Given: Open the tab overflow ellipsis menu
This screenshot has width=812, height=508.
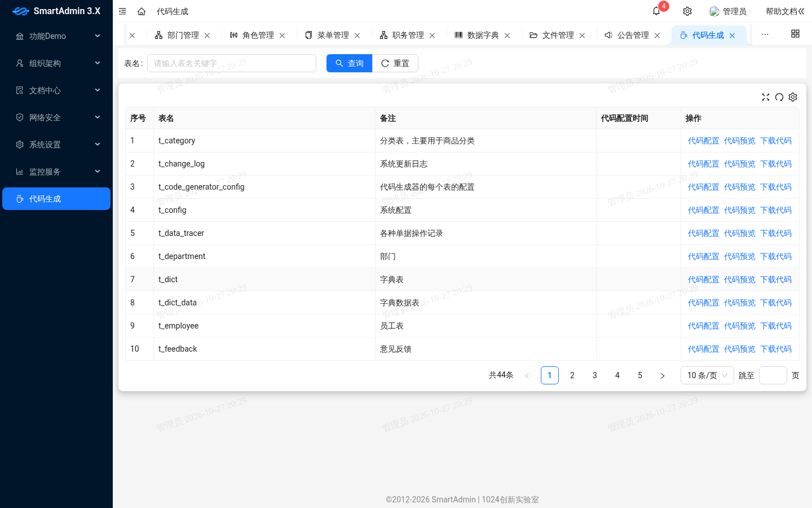Looking at the screenshot, I should click(x=765, y=34).
